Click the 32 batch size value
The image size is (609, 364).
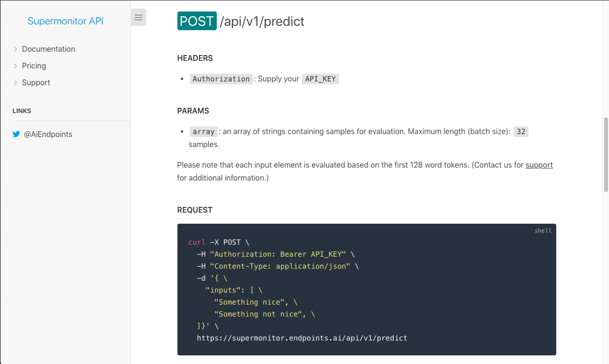click(521, 132)
